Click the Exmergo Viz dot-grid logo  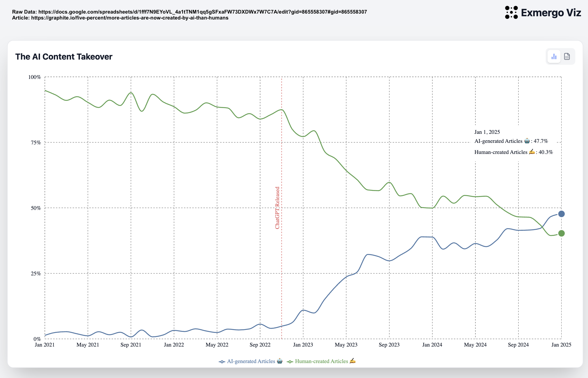tap(511, 13)
